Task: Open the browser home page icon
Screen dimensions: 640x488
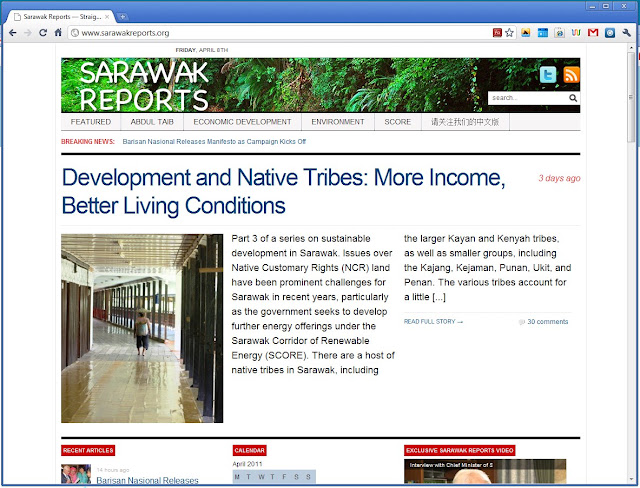Action: coord(58,33)
